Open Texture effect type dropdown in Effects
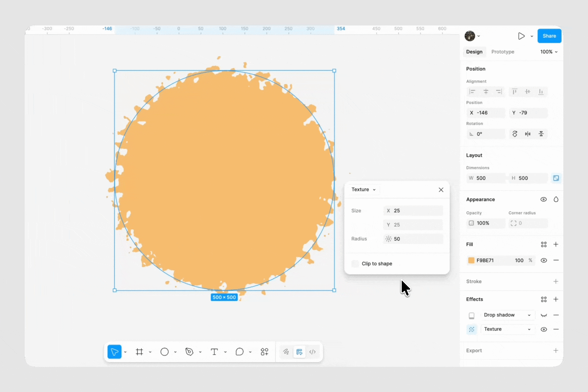 pos(507,329)
